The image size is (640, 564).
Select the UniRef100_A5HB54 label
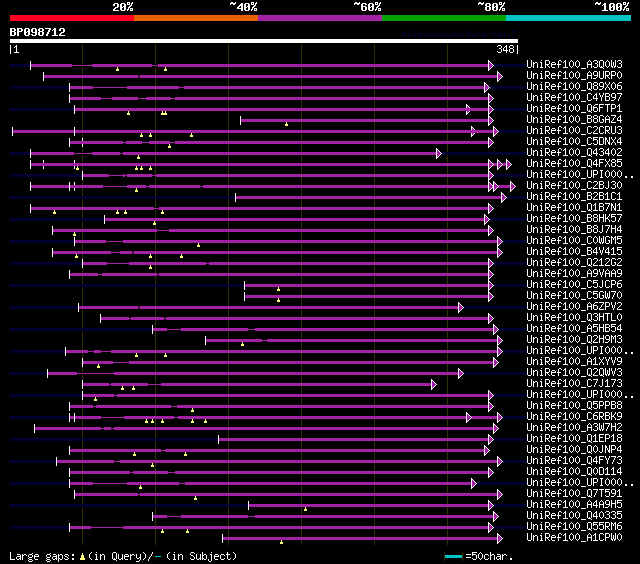click(574, 329)
